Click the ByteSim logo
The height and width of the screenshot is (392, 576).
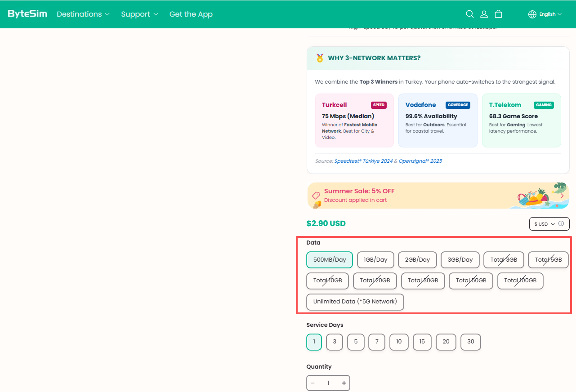click(x=27, y=14)
